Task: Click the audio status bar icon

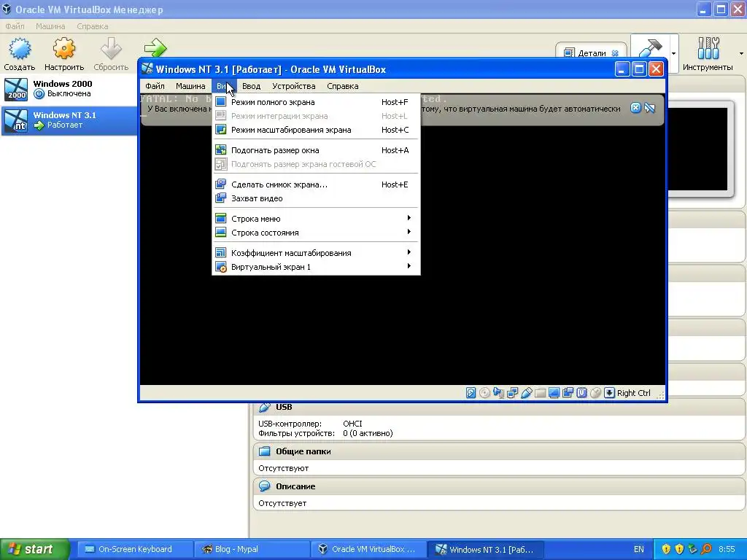Action: (498, 393)
